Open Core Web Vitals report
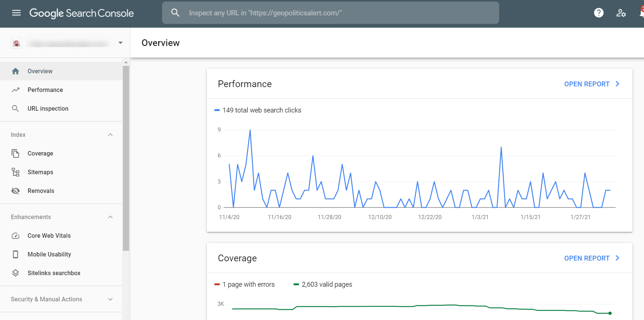Screen dimensions: 644x320 coord(61,236)
